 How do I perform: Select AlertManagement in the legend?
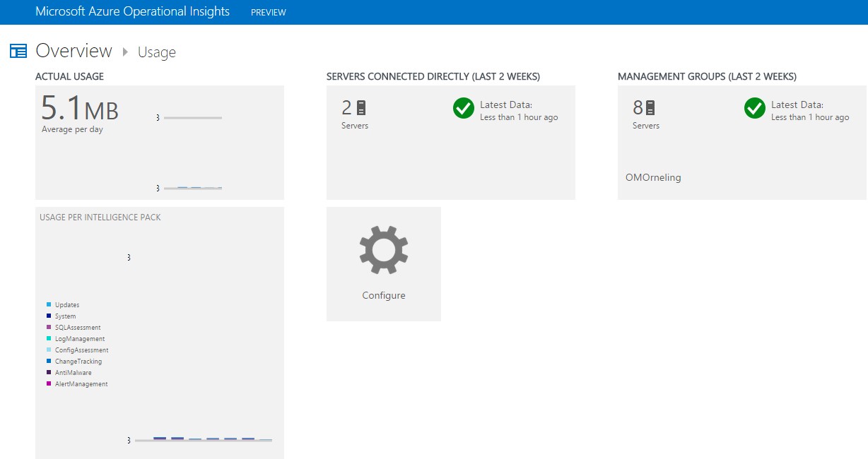tap(81, 384)
